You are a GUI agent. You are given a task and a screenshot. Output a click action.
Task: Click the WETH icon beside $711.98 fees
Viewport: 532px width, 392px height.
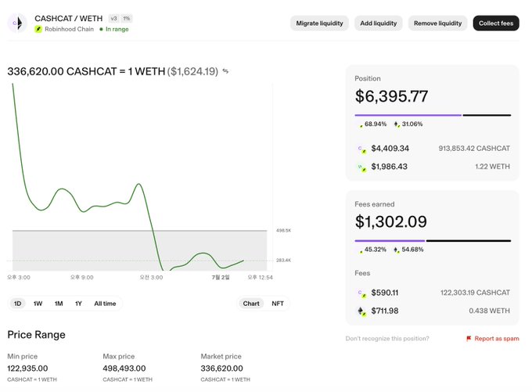tap(362, 311)
